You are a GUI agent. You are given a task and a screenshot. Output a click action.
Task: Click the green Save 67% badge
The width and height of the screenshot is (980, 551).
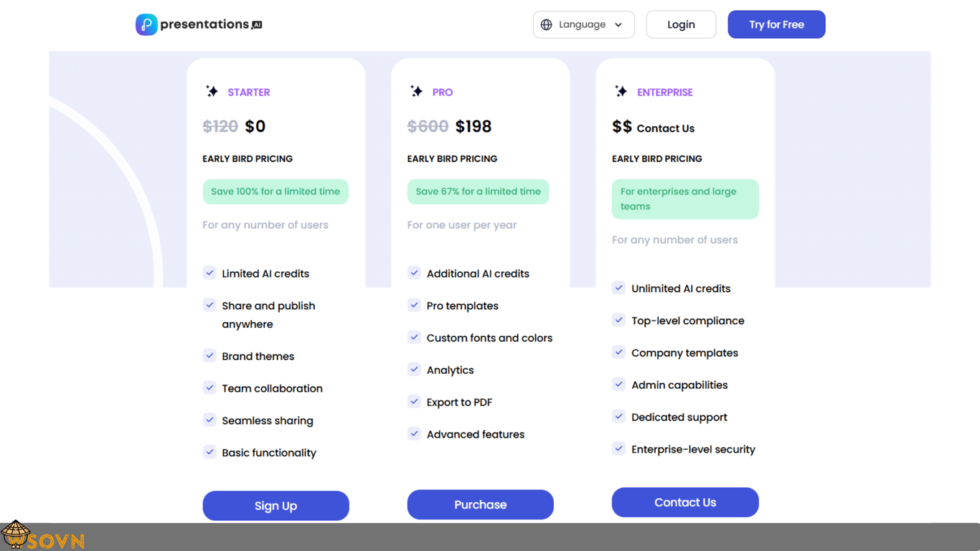point(478,192)
